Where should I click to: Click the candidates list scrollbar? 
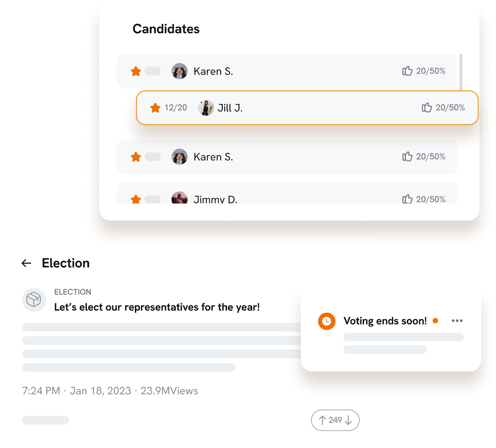(x=461, y=72)
